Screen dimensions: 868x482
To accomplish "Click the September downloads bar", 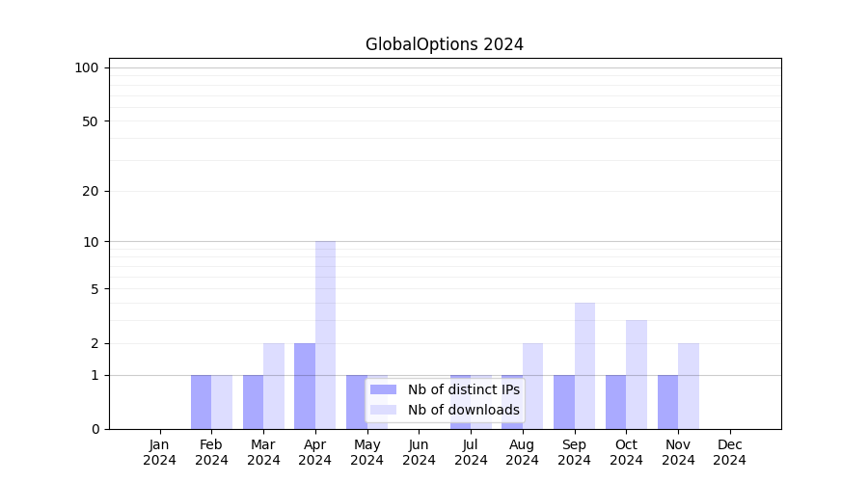I will click(584, 365).
